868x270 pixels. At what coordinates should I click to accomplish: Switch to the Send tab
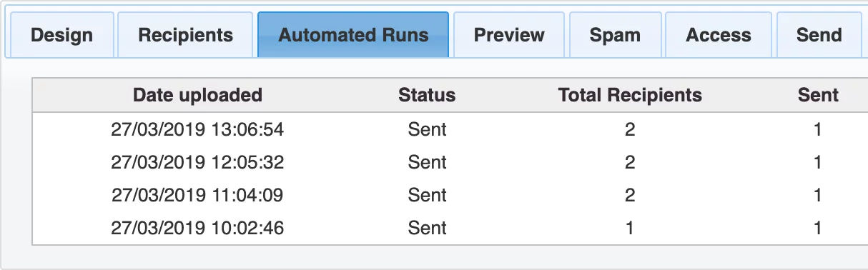pyautogui.click(x=819, y=35)
